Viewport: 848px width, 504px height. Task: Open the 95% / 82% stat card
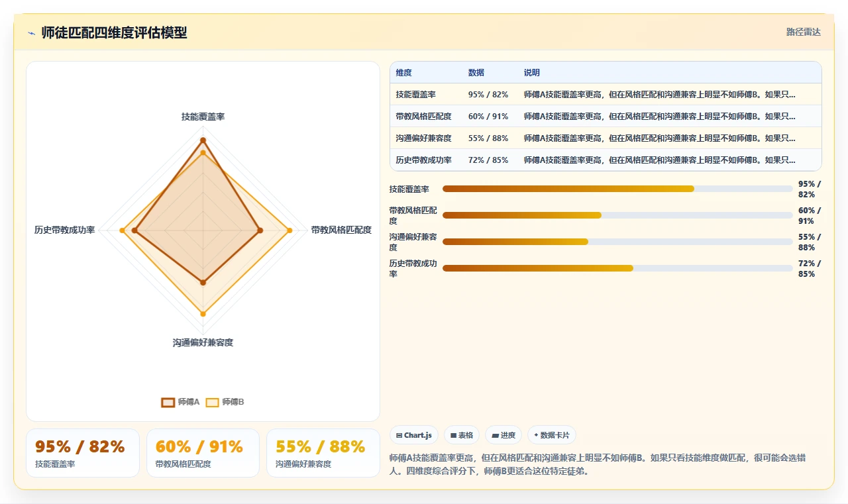coord(83,453)
